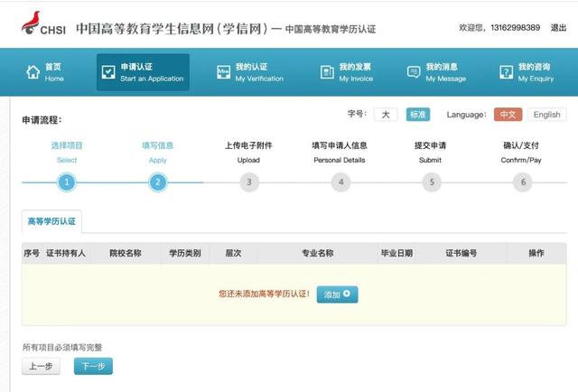
Task: Click the Start an Application checkmark icon
Action: 108,72
